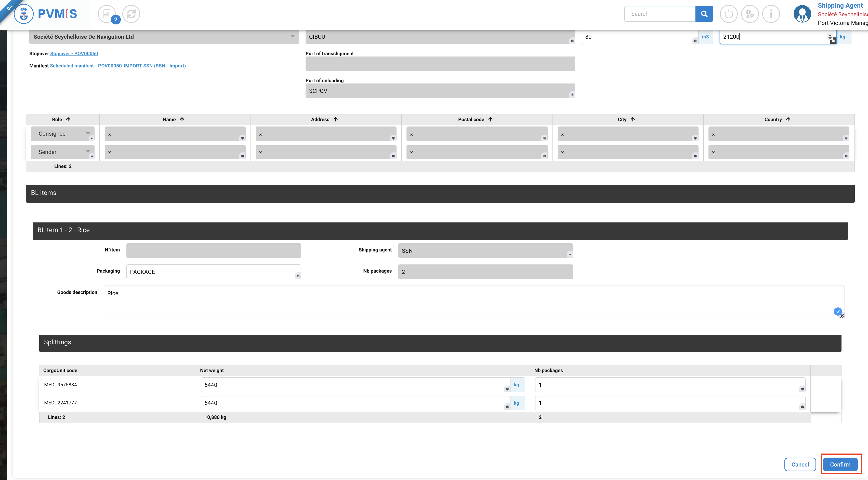Click the power logout icon

tap(729, 14)
